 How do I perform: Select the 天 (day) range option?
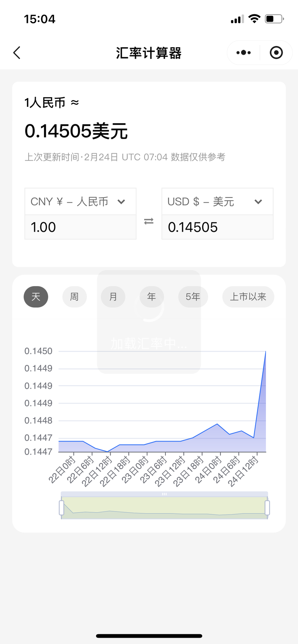36,297
